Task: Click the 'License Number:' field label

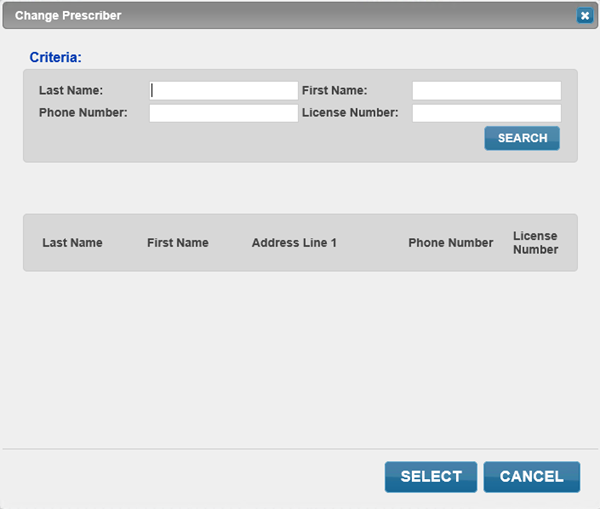Action: click(350, 113)
